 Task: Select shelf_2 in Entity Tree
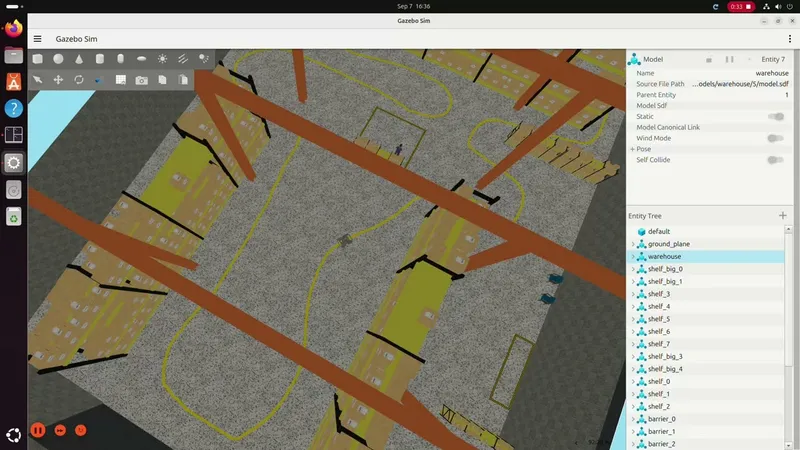(x=706, y=407)
